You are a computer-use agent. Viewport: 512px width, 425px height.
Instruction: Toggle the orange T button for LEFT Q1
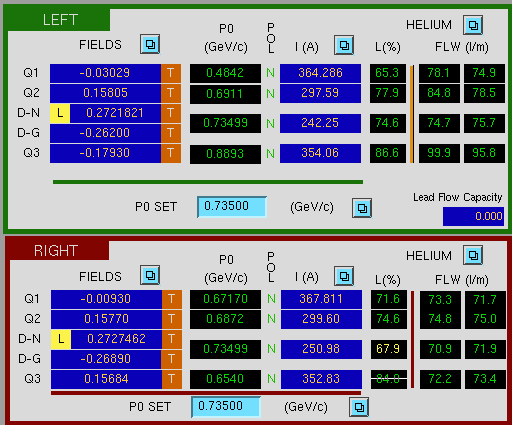click(171, 73)
